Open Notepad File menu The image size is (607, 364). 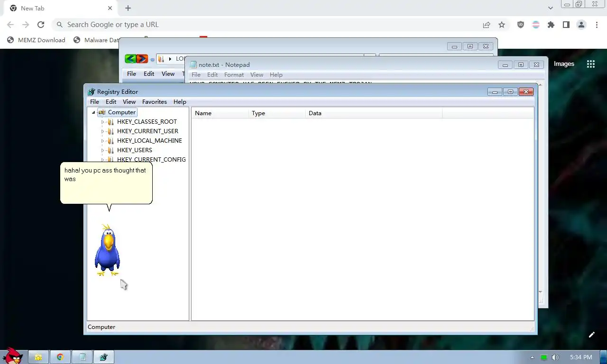point(196,75)
